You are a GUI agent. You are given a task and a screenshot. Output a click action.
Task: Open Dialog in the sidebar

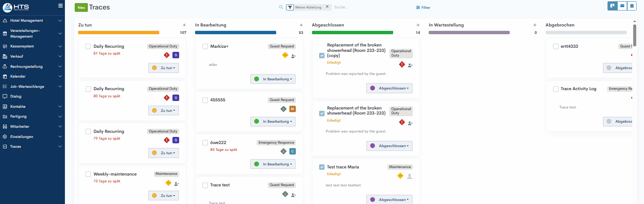(16, 97)
